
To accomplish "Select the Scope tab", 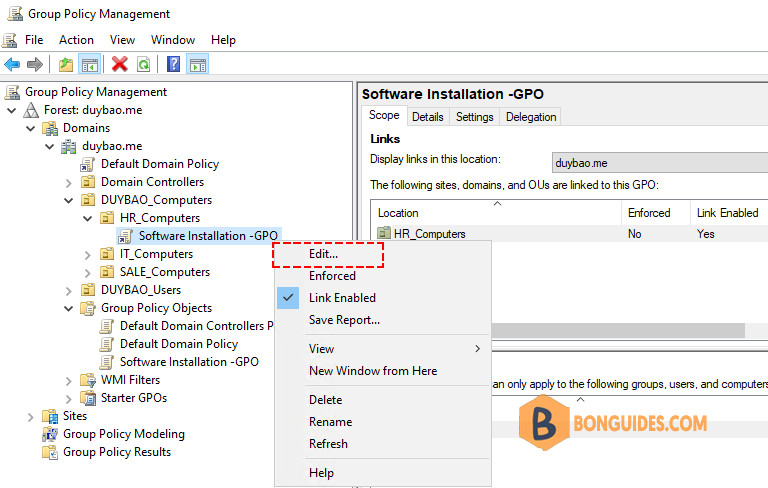I will coord(384,116).
